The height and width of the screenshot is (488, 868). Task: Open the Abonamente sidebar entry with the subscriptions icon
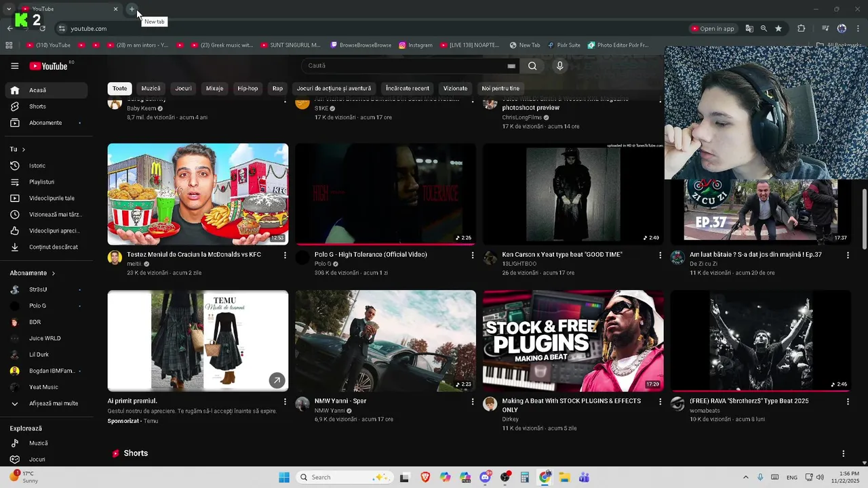47,123
